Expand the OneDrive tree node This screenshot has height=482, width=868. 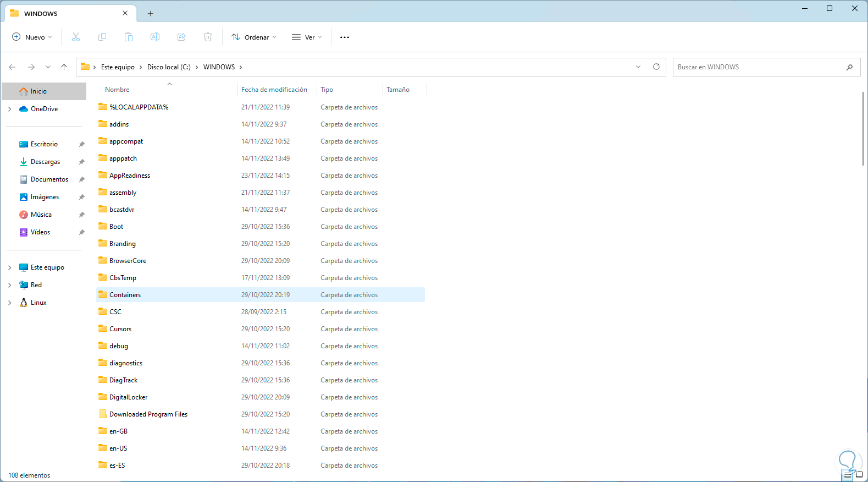tap(10, 109)
